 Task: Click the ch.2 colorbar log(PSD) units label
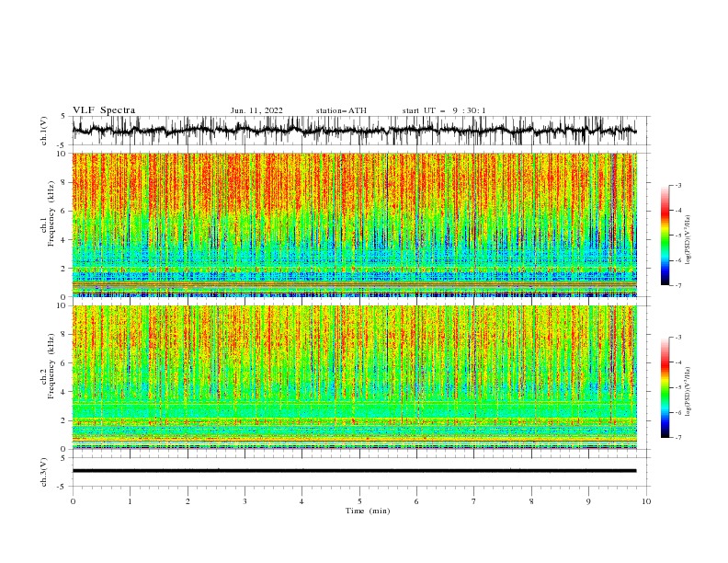[688, 392]
